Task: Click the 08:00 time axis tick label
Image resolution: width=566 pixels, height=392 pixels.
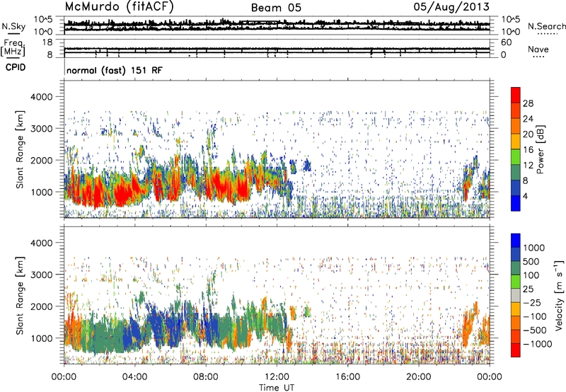Action: pyautogui.click(x=206, y=377)
